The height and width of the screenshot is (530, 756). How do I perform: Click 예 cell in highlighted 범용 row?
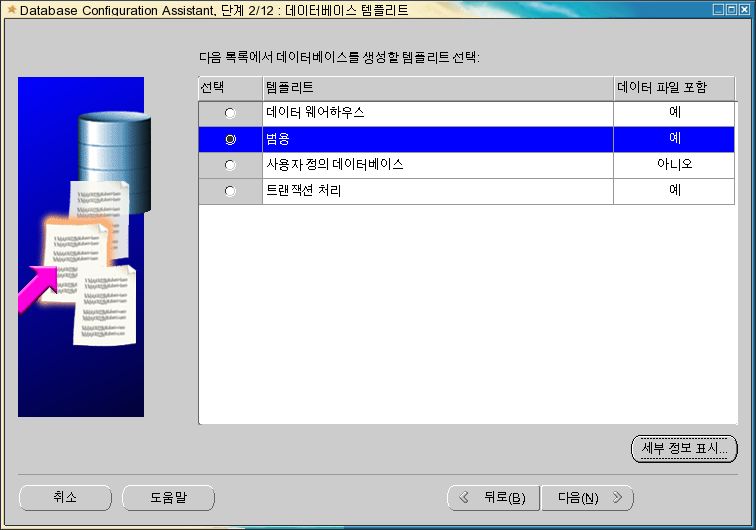click(x=674, y=139)
